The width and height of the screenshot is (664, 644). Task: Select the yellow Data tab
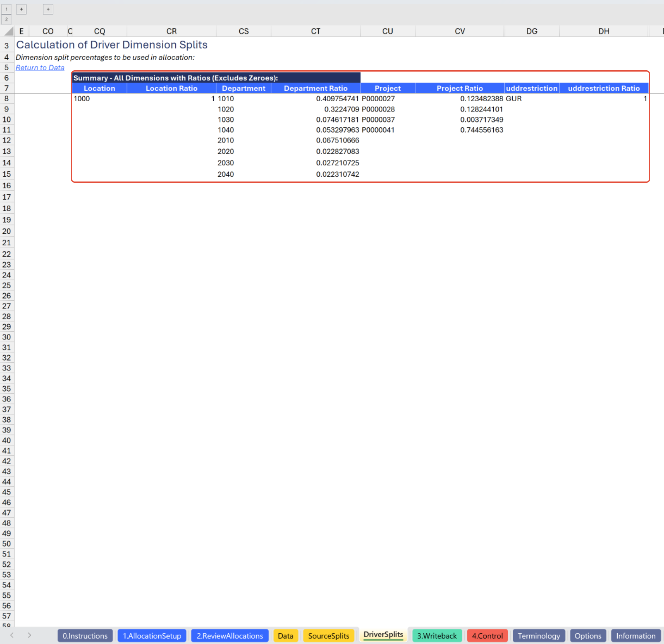(x=285, y=635)
